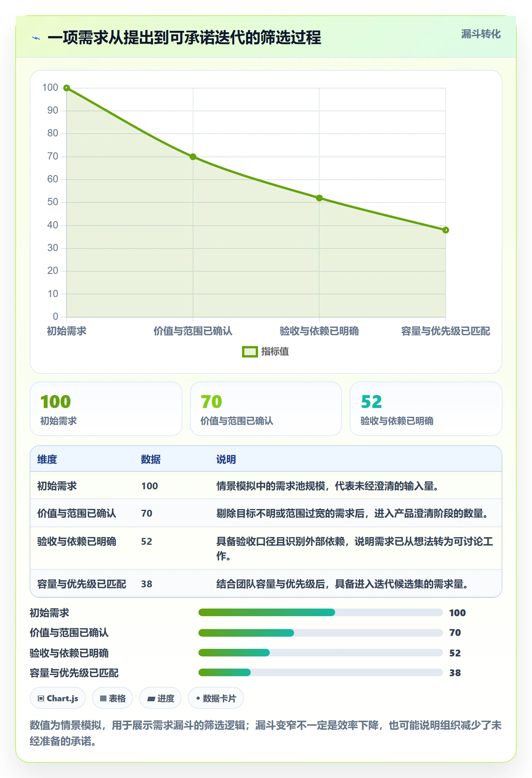Click the grid icon in 表格 chip

click(103, 698)
